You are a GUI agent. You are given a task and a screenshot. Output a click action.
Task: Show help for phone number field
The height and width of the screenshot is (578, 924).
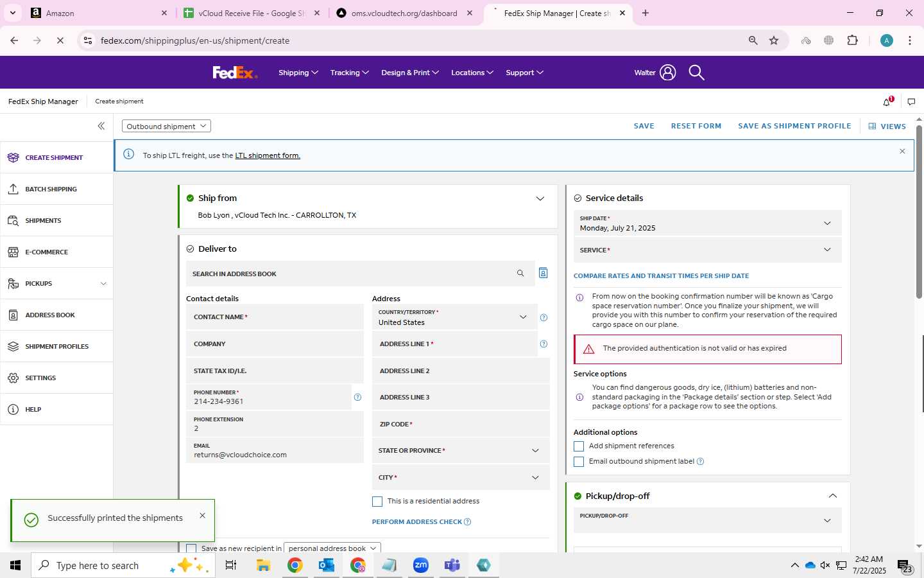pos(357,397)
